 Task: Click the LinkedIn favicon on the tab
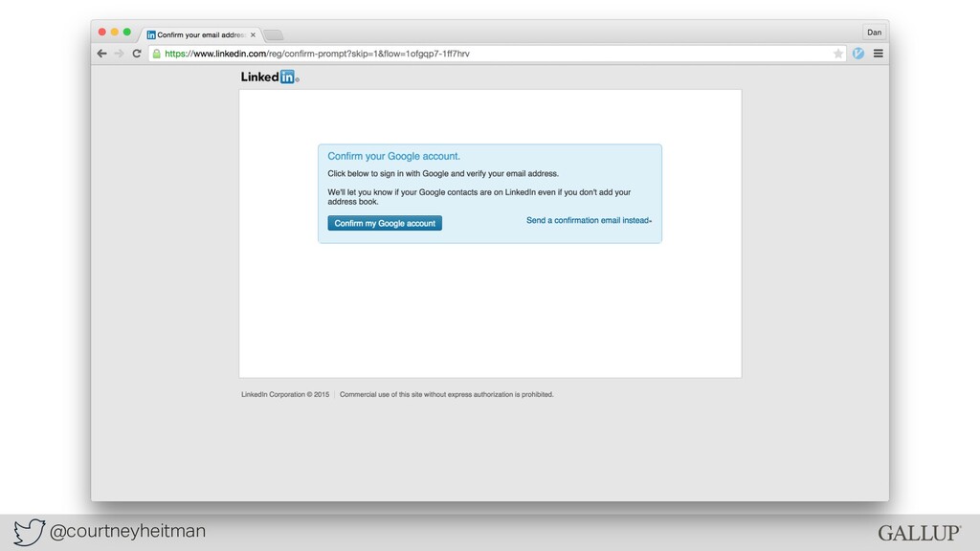150,35
